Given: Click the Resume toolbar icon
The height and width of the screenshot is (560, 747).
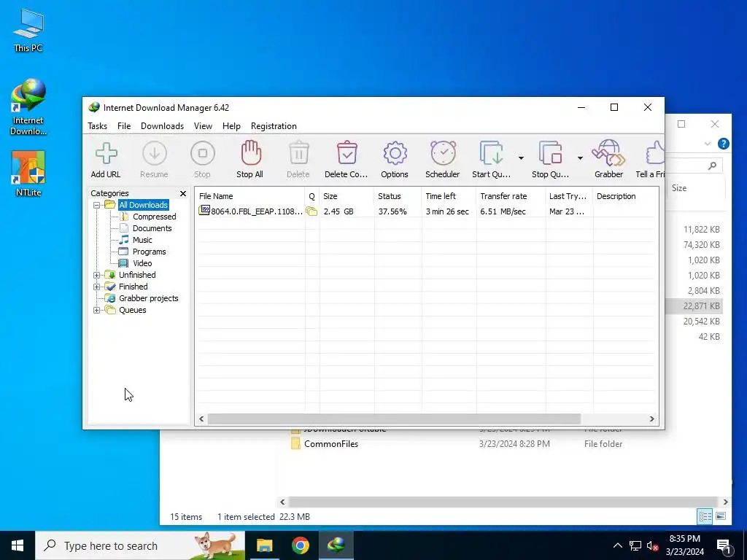Looking at the screenshot, I should coord(155,153).
